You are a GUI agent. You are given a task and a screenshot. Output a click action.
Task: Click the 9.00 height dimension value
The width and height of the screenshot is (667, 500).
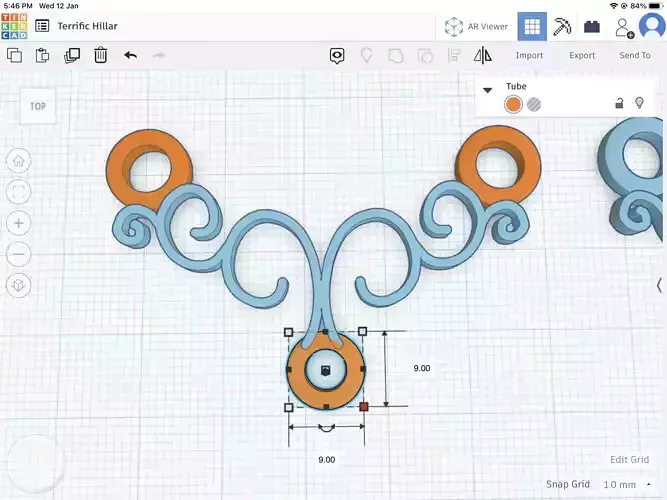(x=422, y=368)
